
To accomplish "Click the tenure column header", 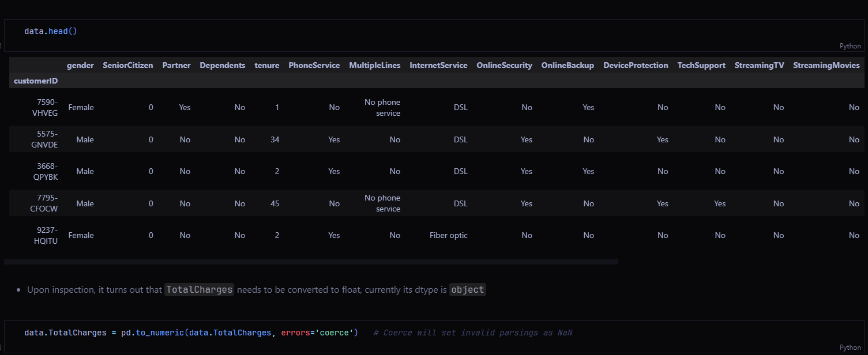I will (266, 65).
